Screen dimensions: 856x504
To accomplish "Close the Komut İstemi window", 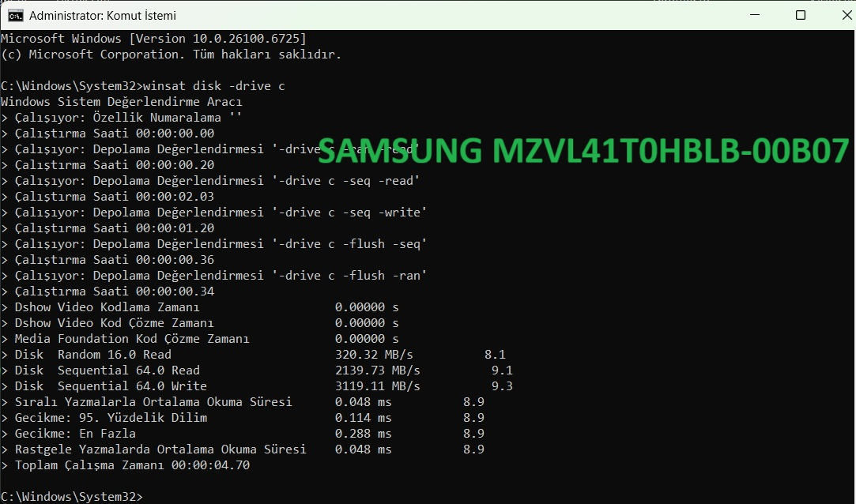I will coord(847,15).
